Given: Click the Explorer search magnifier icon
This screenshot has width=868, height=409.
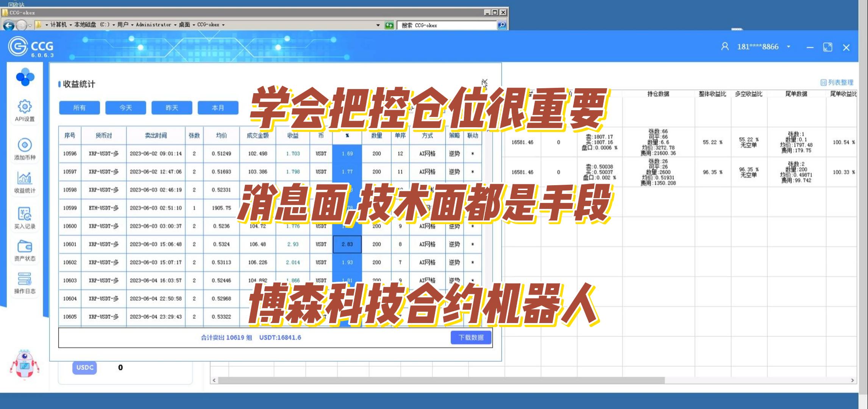Looking at the screenshot, I should pos(502,25).
